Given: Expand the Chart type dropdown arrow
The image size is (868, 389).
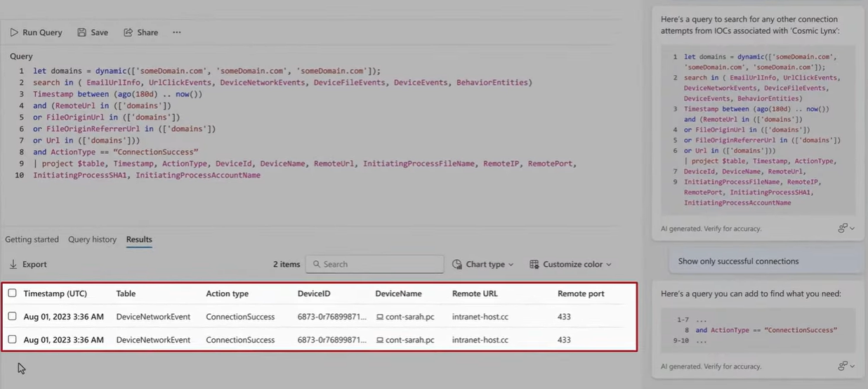Looking at the screenshot, I should (x=511, y=265).
